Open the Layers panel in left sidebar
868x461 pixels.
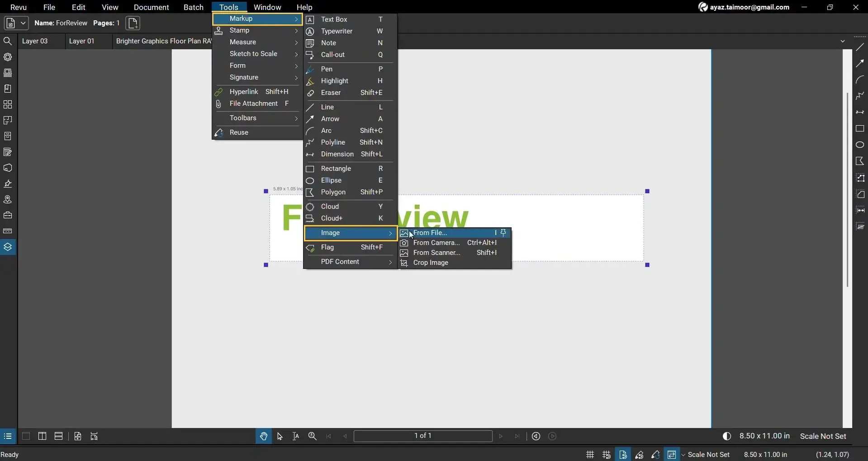pyautogui.click(x=8, y=247)
